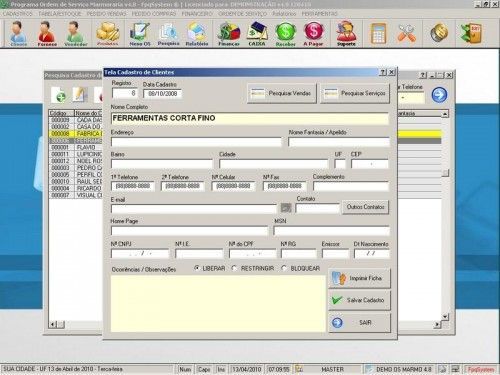The height and width of the screenshot is (375, 500).
Task: Select the LIBERAR radio option
Action: pyautogui.click(x=197, y=268)
